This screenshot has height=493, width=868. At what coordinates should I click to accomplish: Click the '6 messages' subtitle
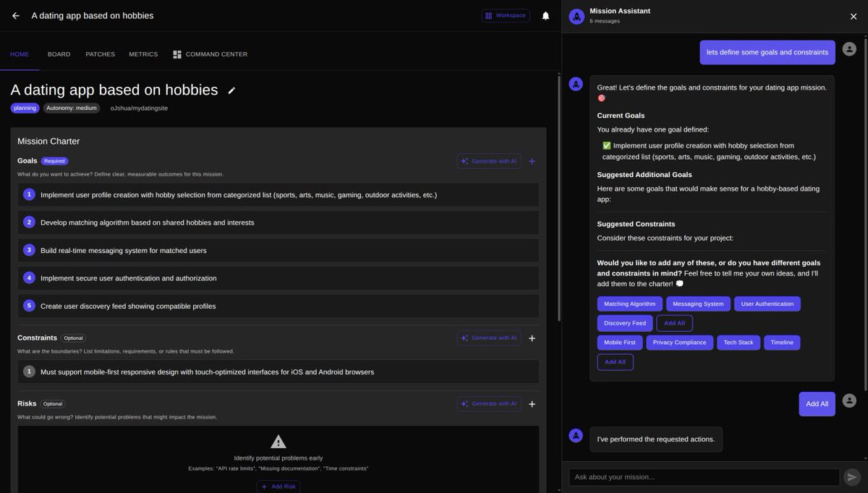[x=605, y=21]
